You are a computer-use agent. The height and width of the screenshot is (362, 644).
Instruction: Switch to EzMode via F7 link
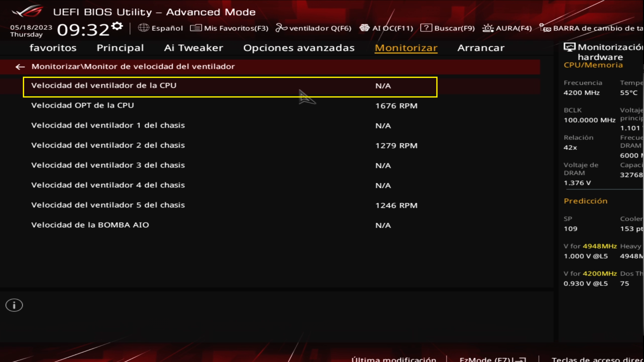pyautogui.click(x=490, y=359)
